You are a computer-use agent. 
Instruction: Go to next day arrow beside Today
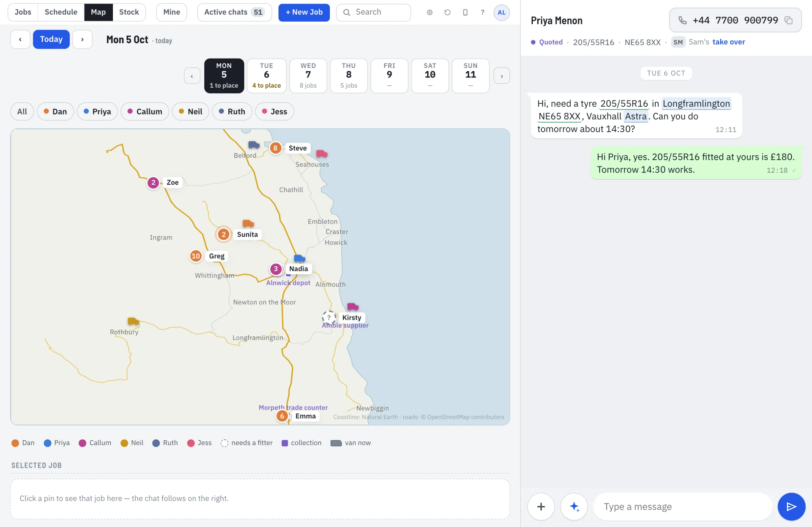(82, 40)
